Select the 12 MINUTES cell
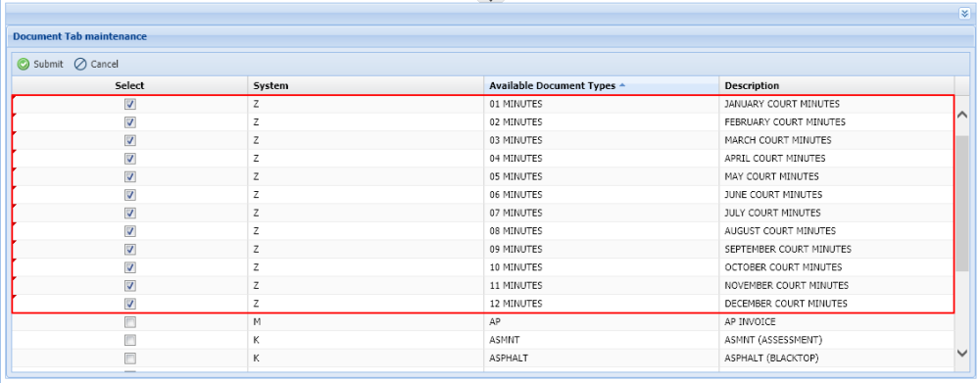Screen dimensions: 980x383 602,303
